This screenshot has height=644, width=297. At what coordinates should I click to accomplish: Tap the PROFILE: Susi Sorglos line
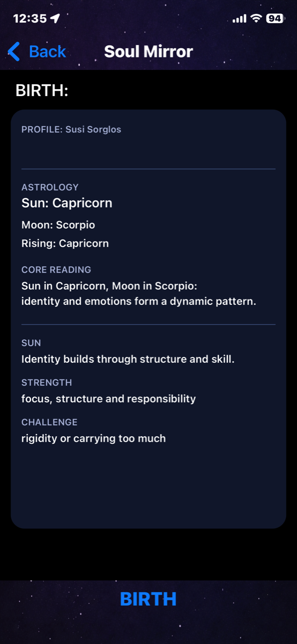coord(71,129)
